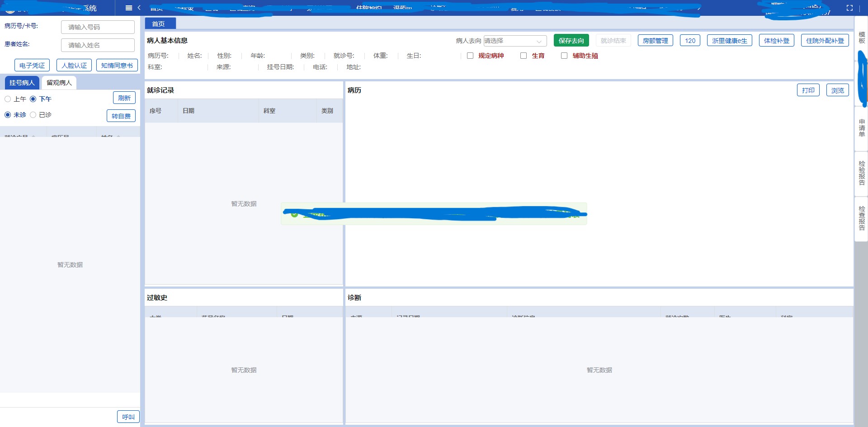The height and width of the screenshot is (427, 868).
Task: Click the 电子凭证 button
Action: 32,66
